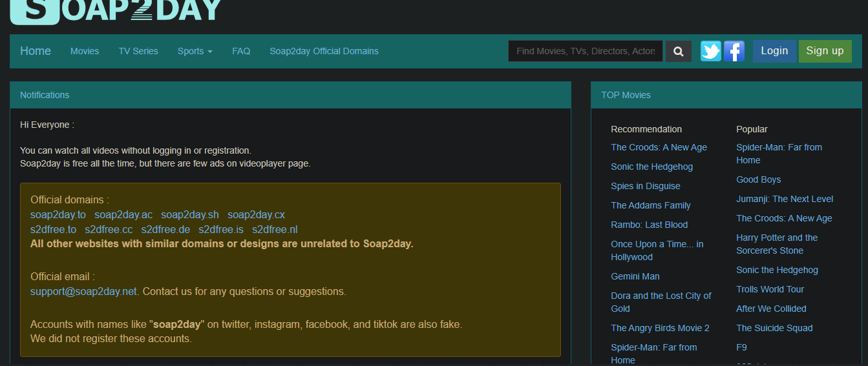Viewport: 868px width, 366px height.
Task: Go to the Home page
Action: point(36,51)
